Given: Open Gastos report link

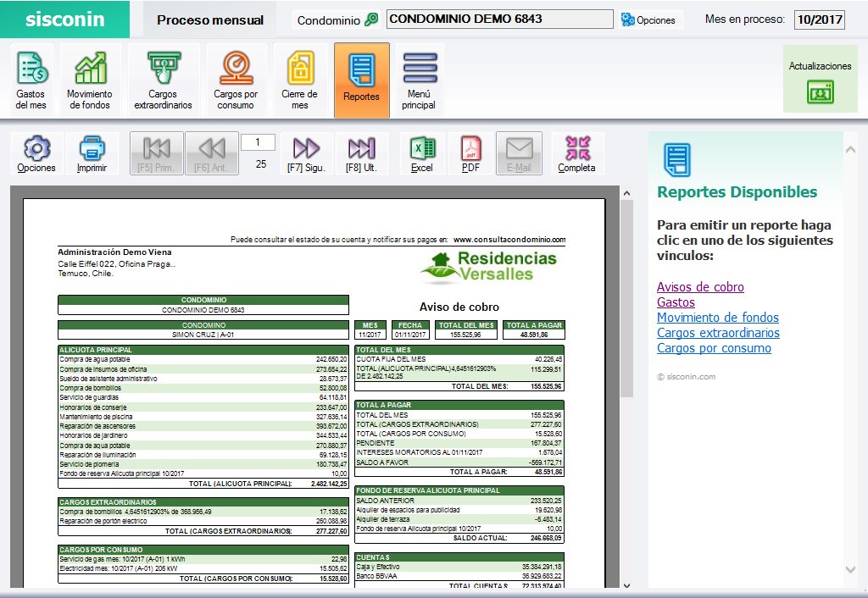Looking at the screenshot, I should click(676, 302).
